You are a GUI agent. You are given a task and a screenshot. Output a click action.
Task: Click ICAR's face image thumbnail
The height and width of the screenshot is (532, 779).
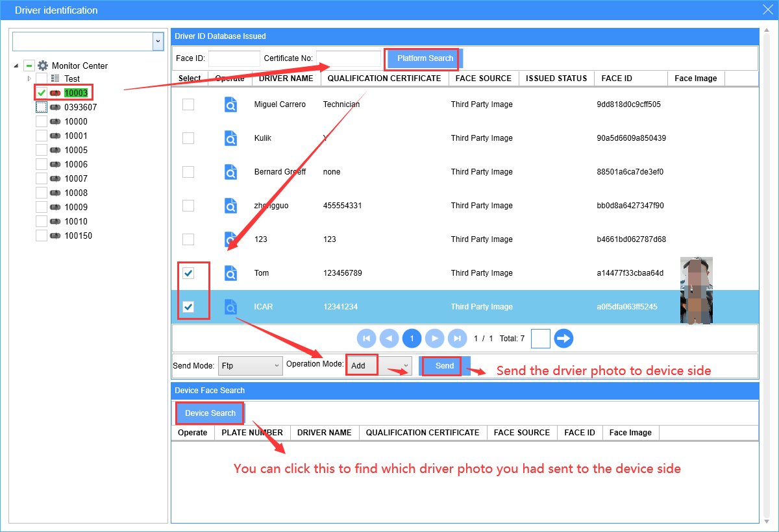click(x=697, y=307)
